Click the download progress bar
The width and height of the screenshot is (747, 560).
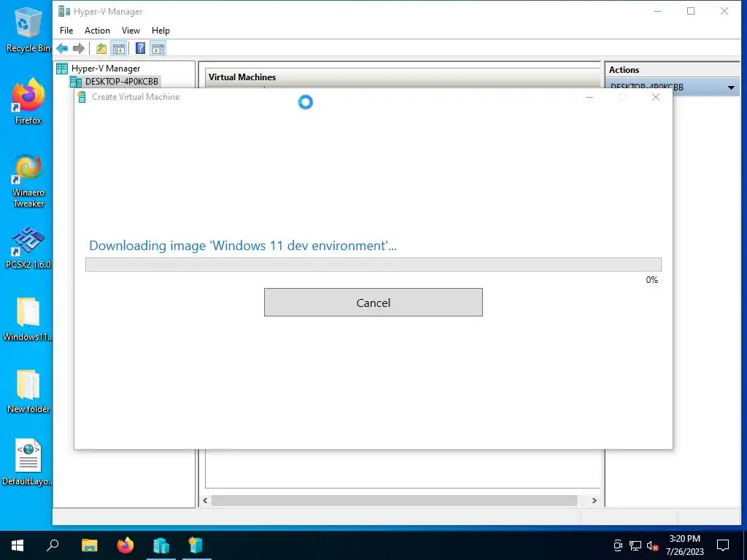(373, 264)
